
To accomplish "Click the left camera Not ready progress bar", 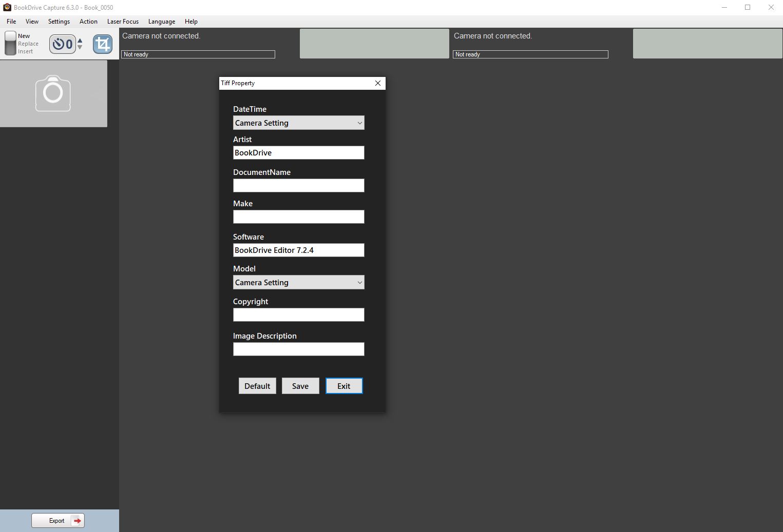I will click(198, 54).
